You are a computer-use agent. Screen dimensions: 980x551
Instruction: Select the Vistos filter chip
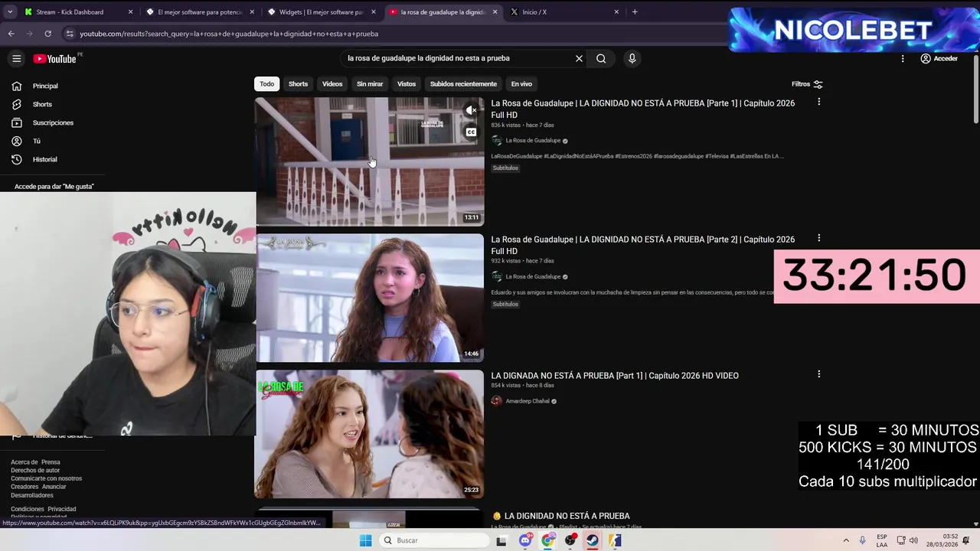407,83
